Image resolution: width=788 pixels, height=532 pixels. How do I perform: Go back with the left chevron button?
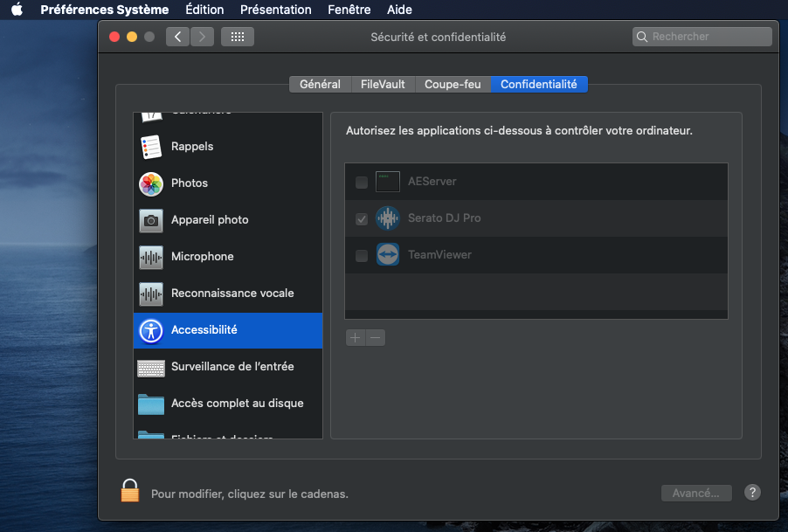[178, 37]
